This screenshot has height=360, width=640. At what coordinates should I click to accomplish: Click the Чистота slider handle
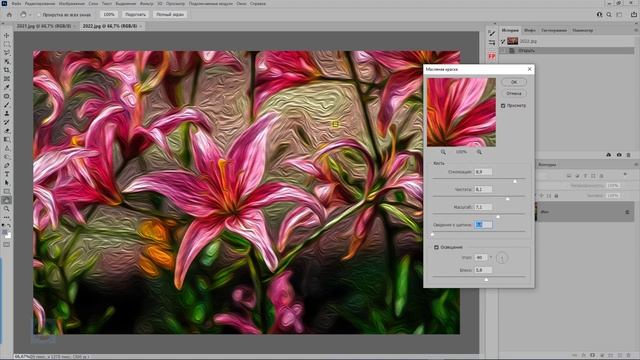(x=508, y=198)
